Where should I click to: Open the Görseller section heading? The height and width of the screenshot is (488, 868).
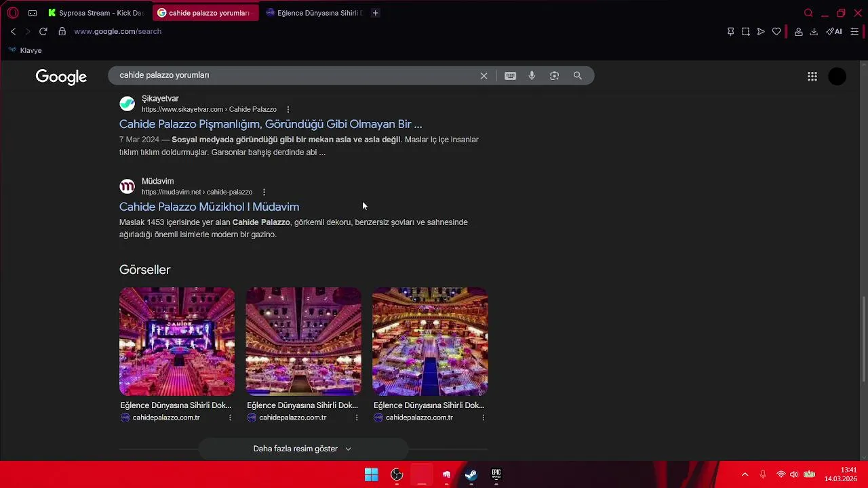(x=144, y=270)
